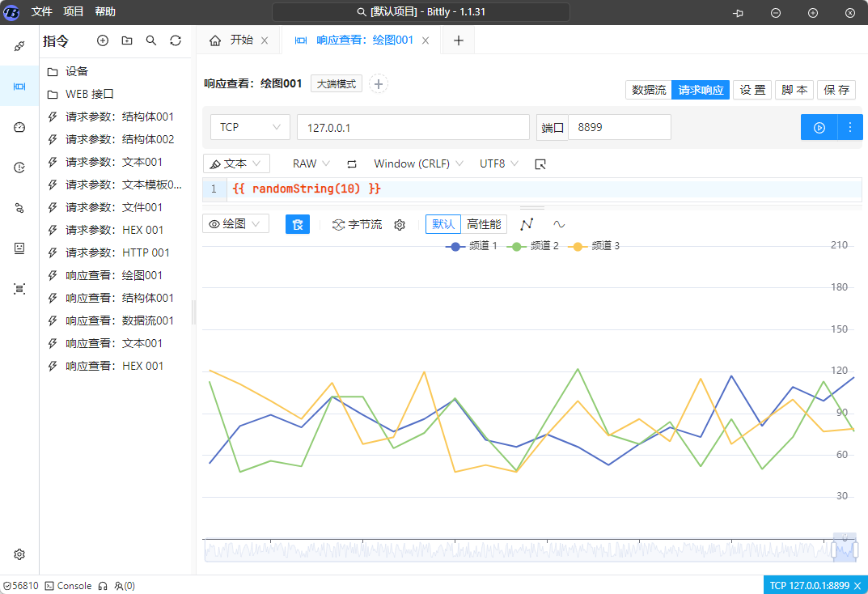This screenshot has width=868, height=594.
Task: Click the clear chart data trash icon
Action: point(298,224)
